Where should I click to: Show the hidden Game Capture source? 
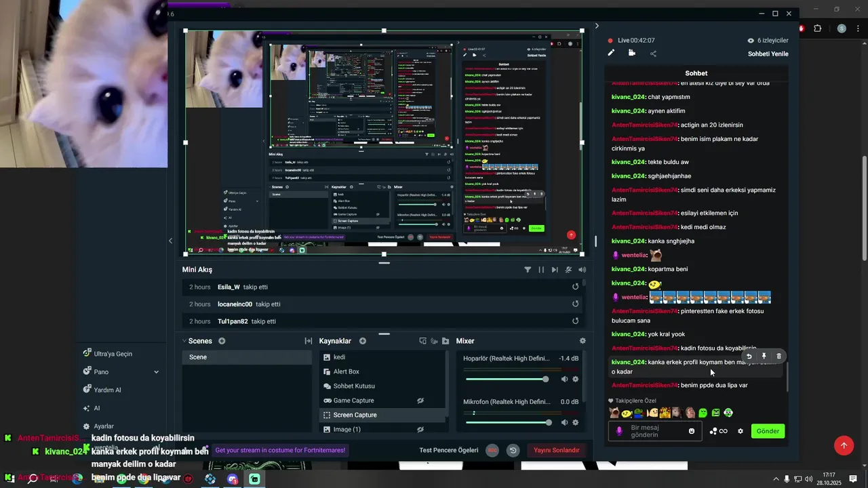point(420,401)
